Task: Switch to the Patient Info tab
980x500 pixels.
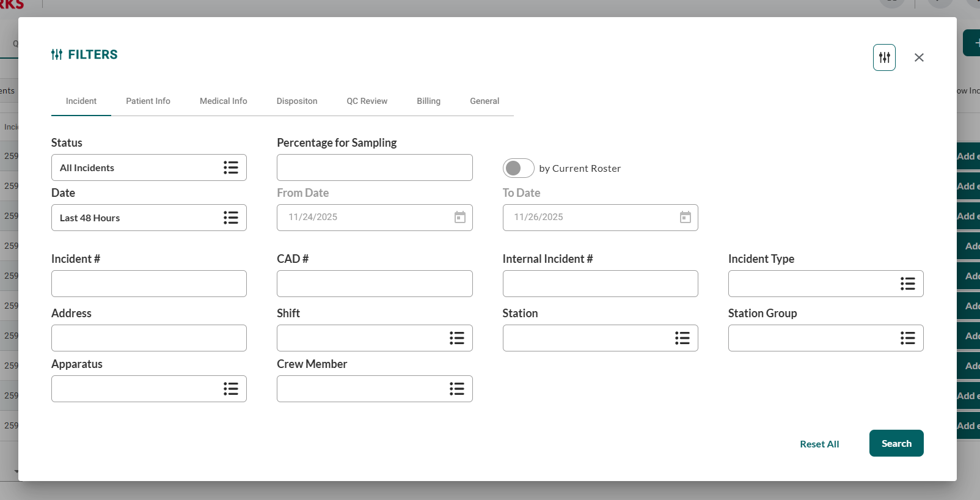Action: click(148, 101)
